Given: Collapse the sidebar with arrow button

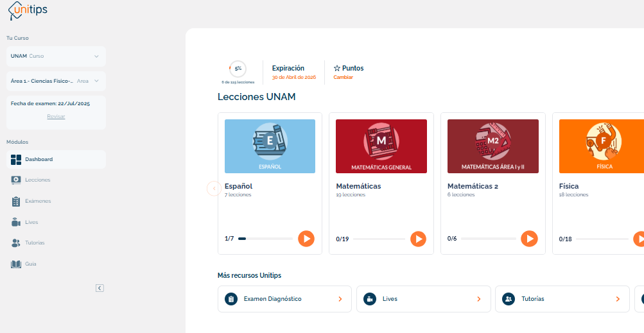Looking at the screenshot, I should [100, 288].
